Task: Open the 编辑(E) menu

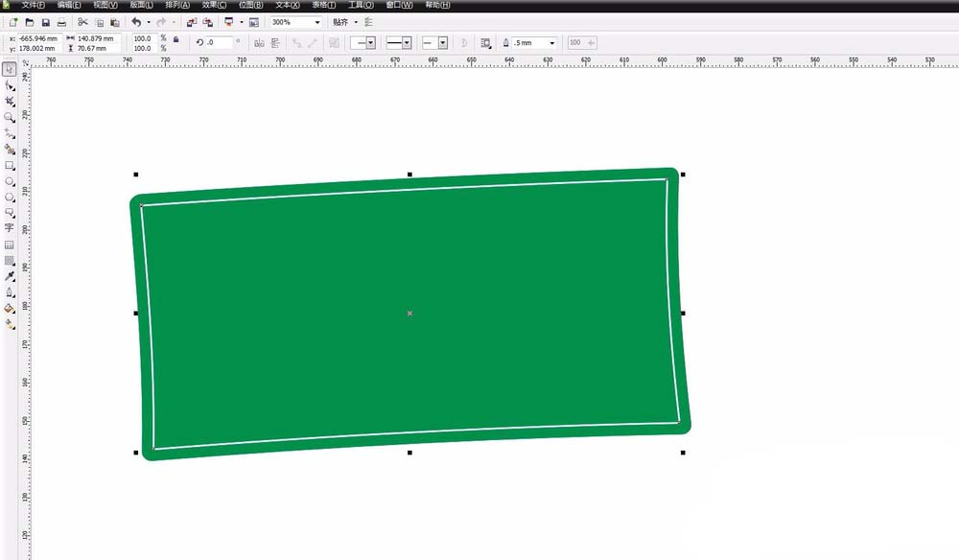Action: pyautogui.click(x=68, y=5)
